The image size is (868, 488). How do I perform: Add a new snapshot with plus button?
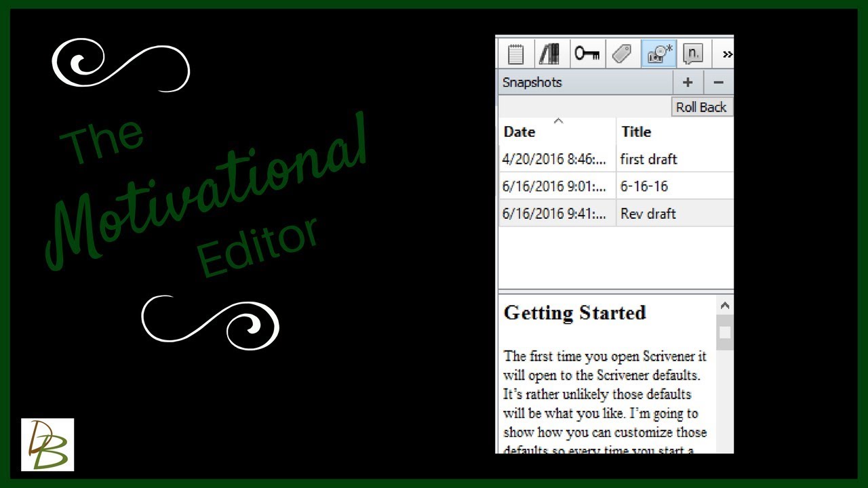click(688, 82)
